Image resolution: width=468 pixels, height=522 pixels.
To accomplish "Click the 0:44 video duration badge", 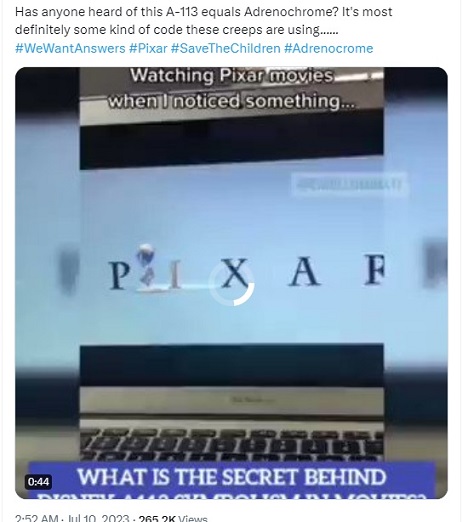I will tap(38, 482).
